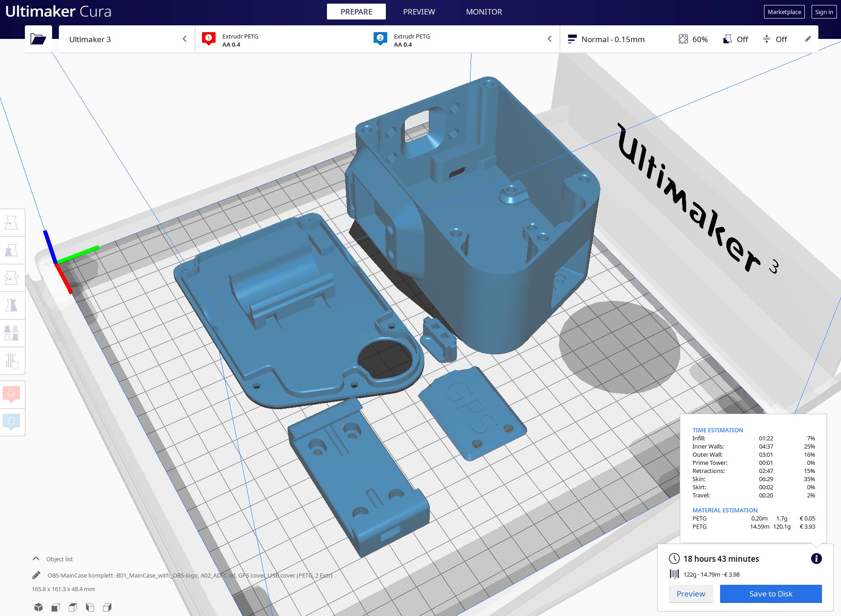
Task: Select the Rotate tool in left toolbar
Action: (x=11, y=278)
